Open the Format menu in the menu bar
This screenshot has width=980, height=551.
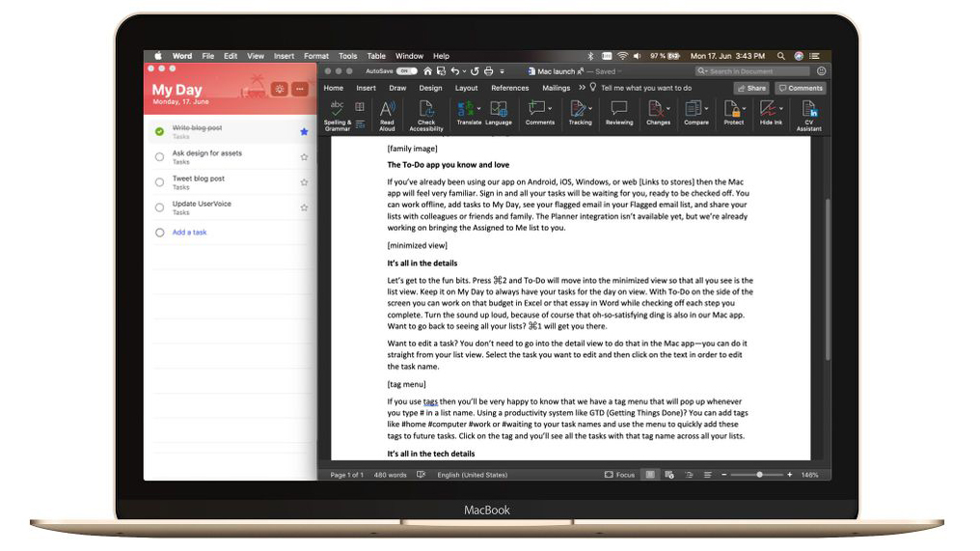click(x=316, y=56)
